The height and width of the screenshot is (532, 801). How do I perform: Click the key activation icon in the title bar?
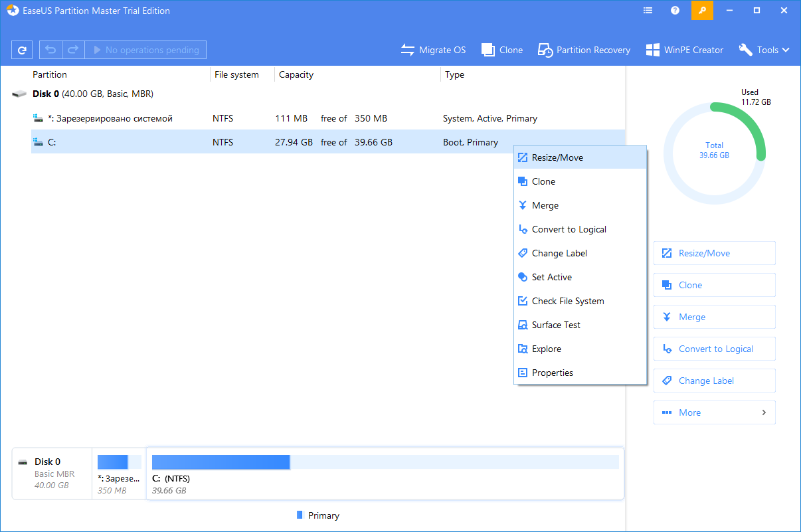[702, 10]
